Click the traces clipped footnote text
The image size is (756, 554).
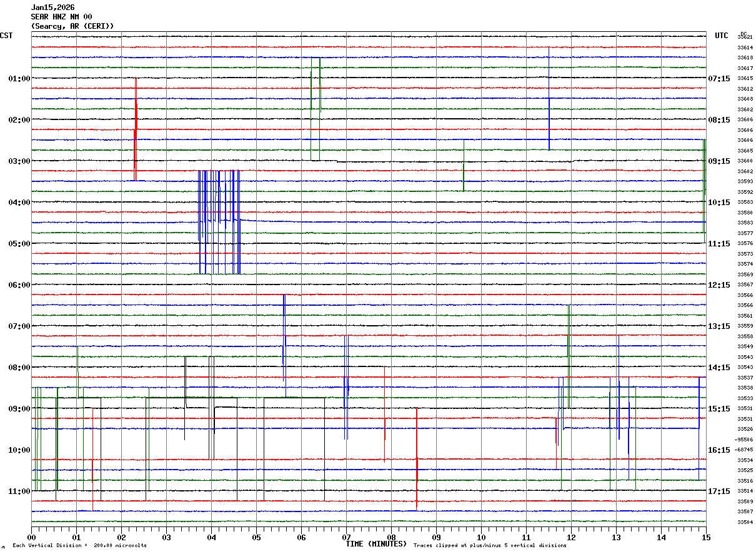[490, 546]
